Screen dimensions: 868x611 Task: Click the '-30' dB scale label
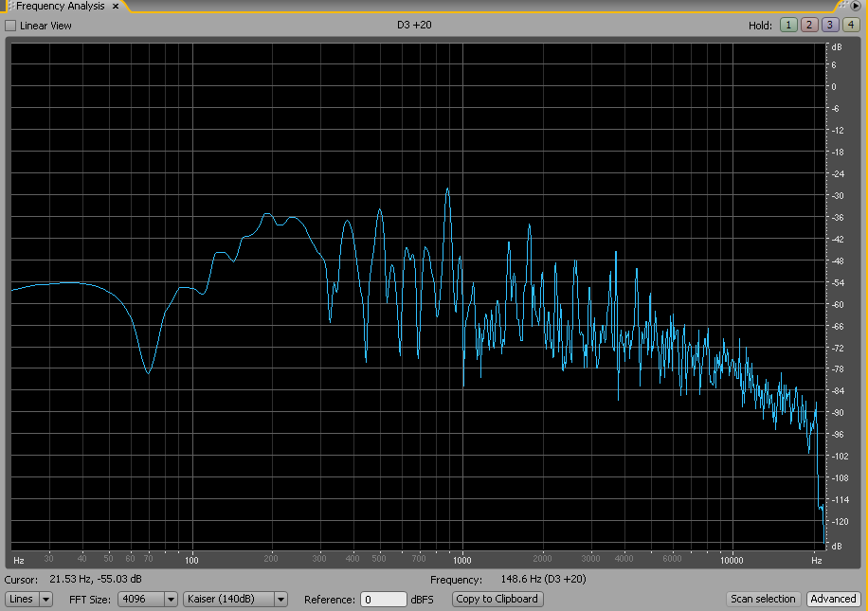[x=838, y=195]
